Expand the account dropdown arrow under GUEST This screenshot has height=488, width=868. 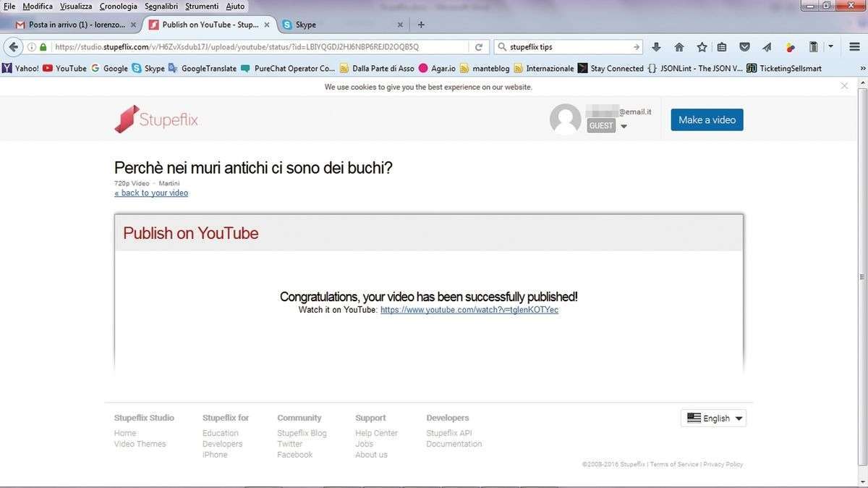tap(624, 127)
